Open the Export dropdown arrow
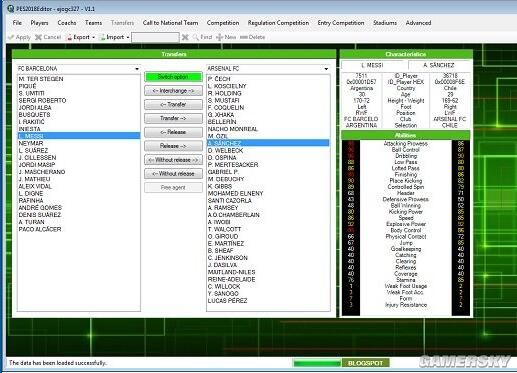This screenshot has width=517, height=373. click(x=94, y=37)
